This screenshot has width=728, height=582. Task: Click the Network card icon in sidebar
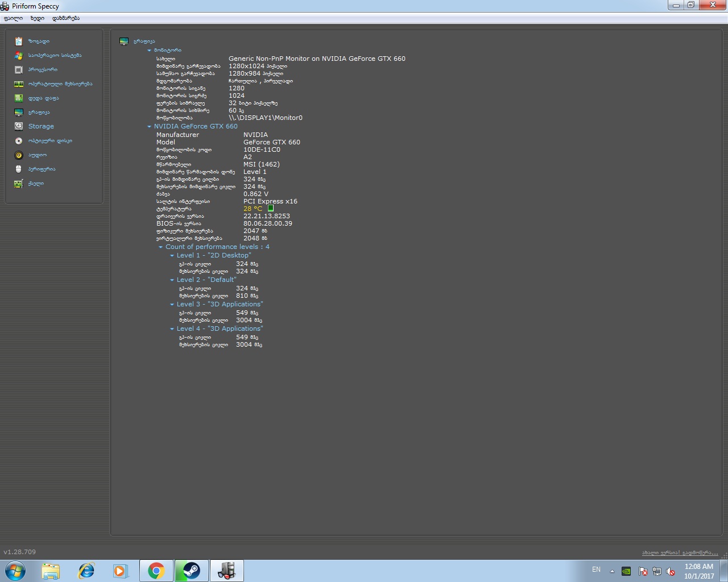[x=19, y=184]
